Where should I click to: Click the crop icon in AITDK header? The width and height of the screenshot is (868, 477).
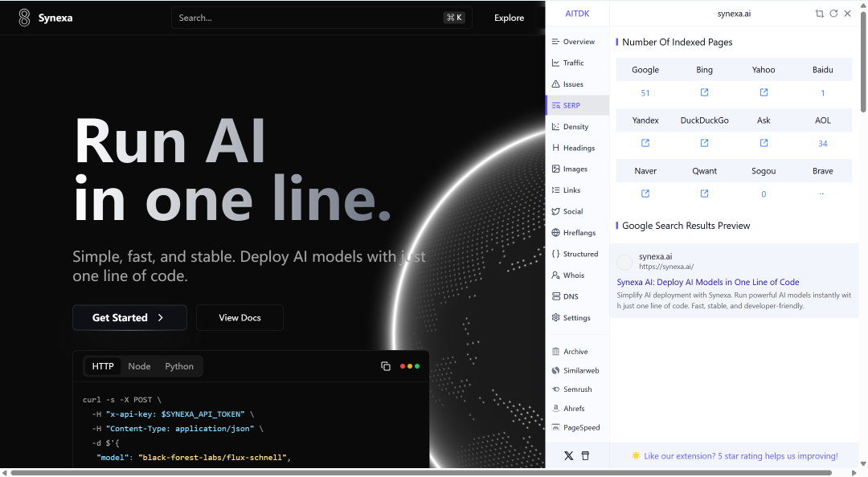click(819, 14)
